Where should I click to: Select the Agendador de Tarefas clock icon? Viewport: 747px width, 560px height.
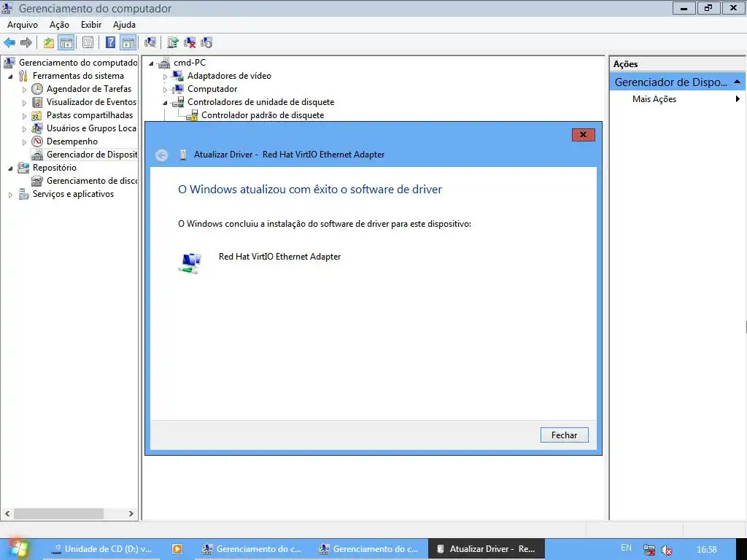(x=37, y=89)
